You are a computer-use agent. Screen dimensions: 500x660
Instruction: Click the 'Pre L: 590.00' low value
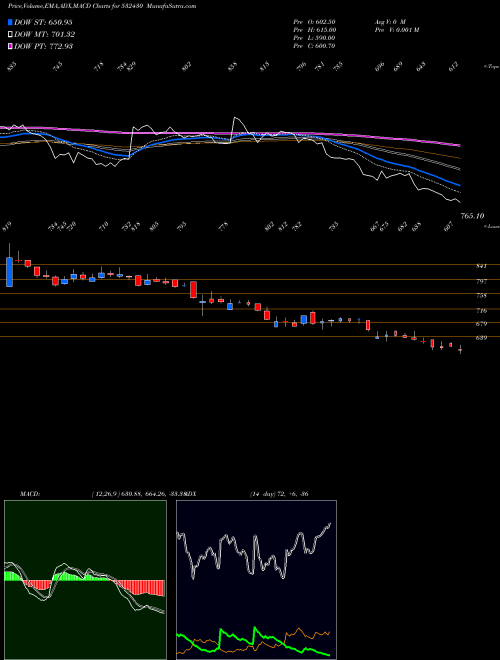point(314,38)
